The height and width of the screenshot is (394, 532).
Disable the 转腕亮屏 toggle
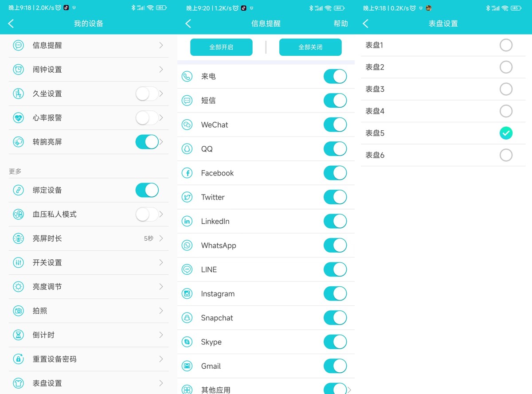tap(147, 142)
